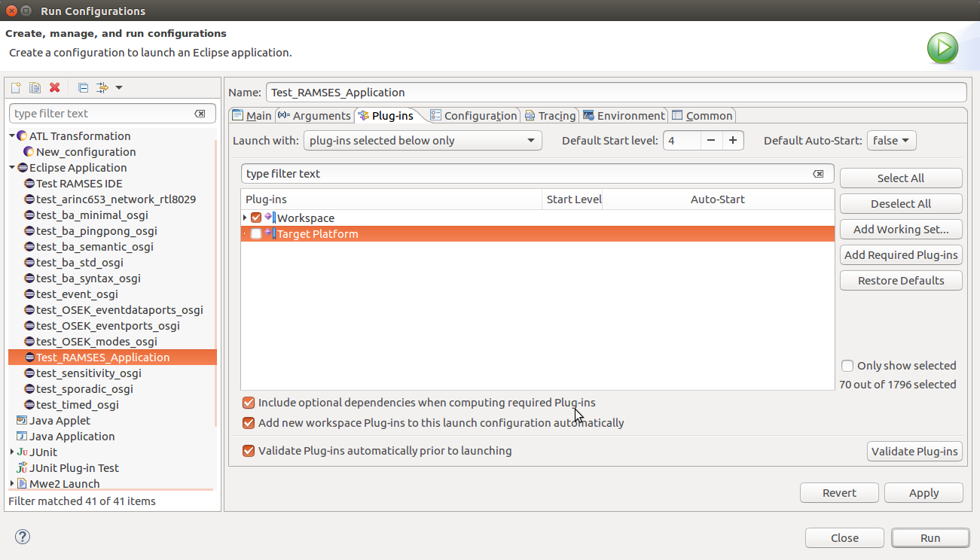This screenshot has height=560, width=980.
Task: Toggle Include optional dependencies checkbox
Action: [249, 403]
